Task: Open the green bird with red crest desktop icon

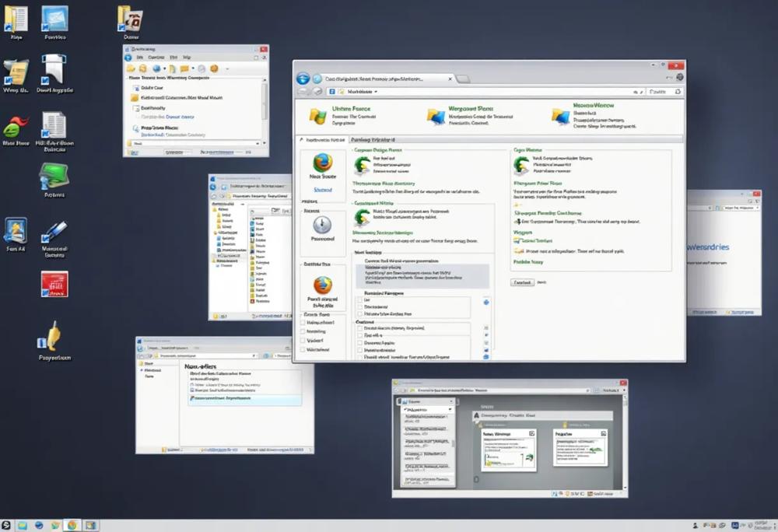Action: coord(16,127)
